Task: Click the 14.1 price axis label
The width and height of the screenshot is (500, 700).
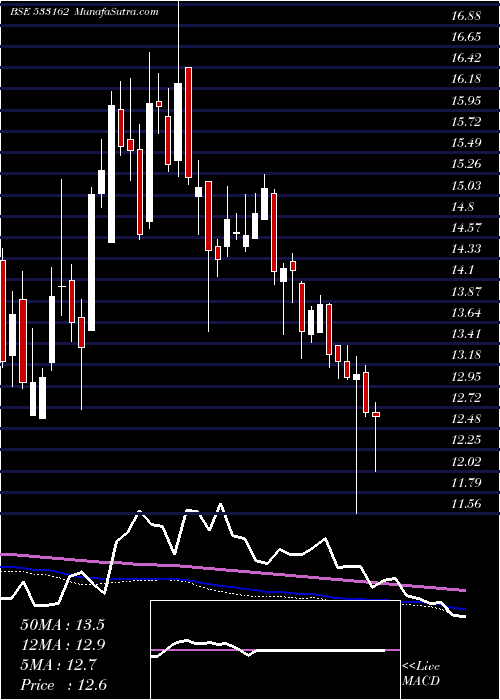Action: [462, 271]
